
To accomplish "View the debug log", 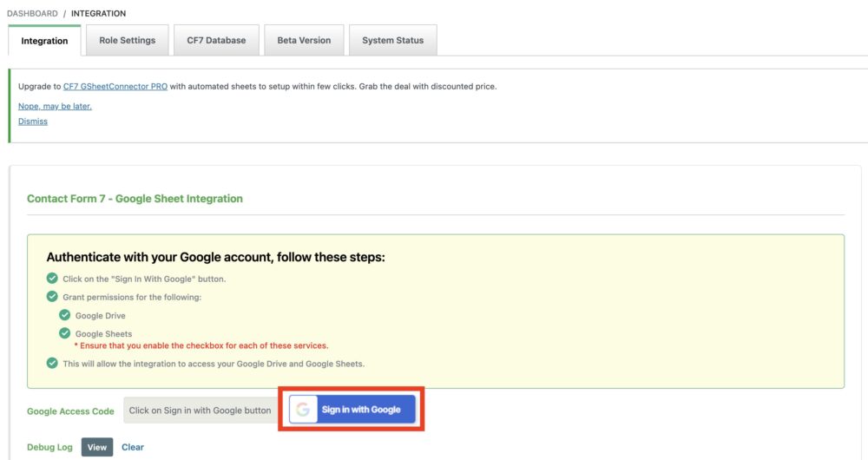I will [x=97, y=447].
